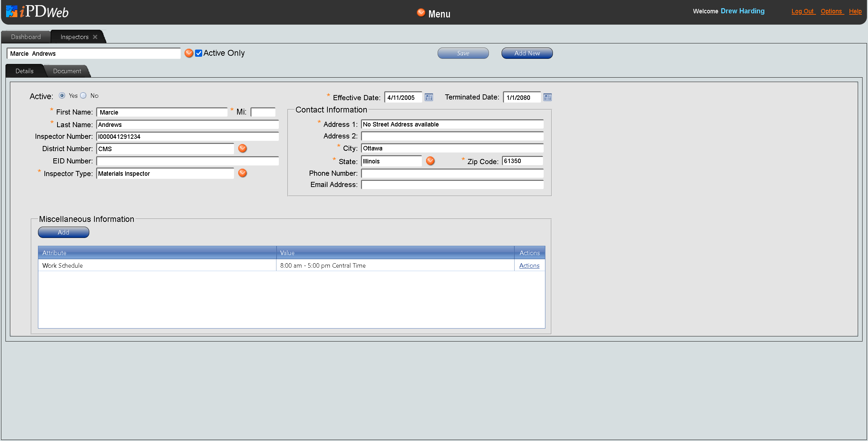Viewport: 868px width, 441px height.
Task: Click into the Phone Number field
Action: (x=452, y=174)
